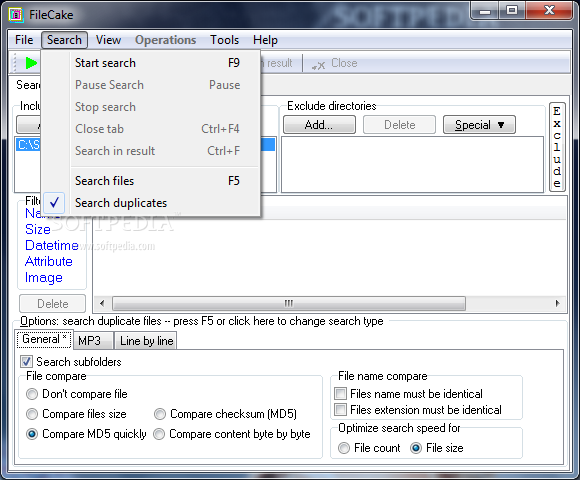Click the Datetime filter link
580x480 pixels.
(x=51, y=245)
